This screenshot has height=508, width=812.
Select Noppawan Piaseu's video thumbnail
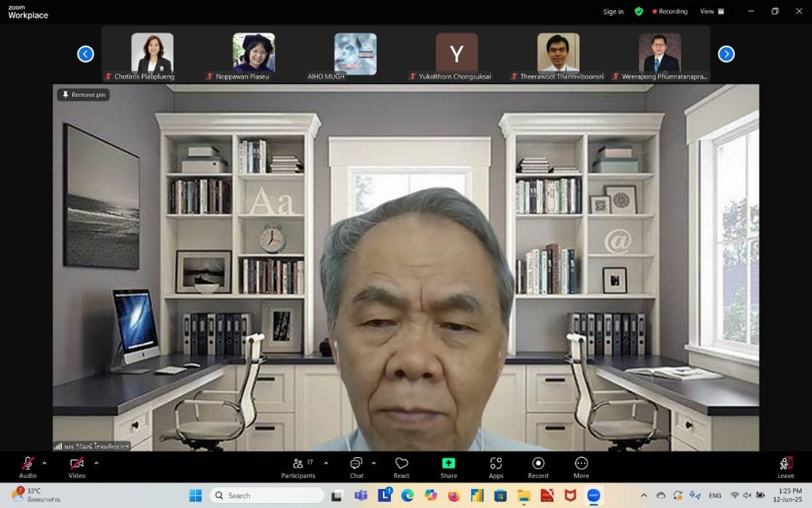254,53
